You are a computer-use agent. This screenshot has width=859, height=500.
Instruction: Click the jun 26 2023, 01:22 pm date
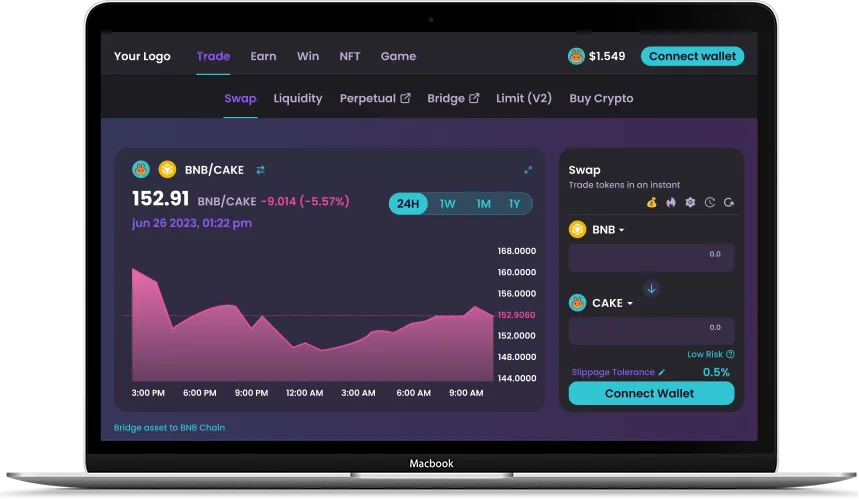192,223
